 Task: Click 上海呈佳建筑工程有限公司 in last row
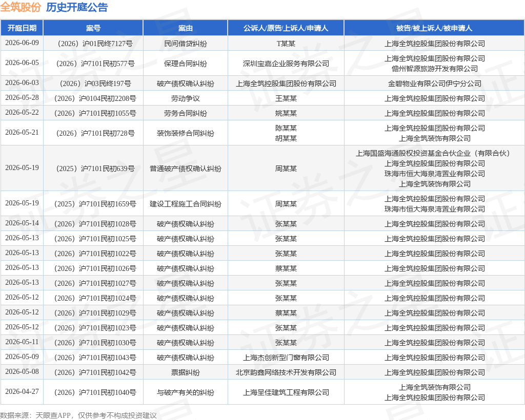click(286, 392)
